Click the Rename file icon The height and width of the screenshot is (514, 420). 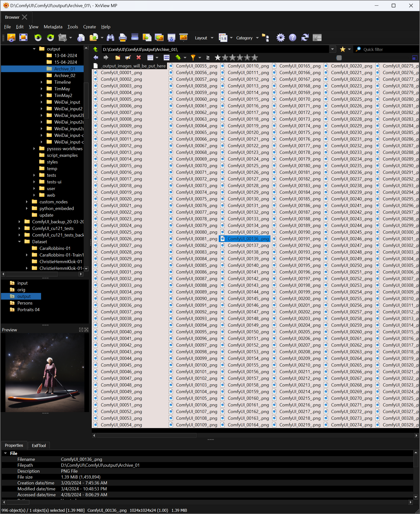(x=128, y=58)
